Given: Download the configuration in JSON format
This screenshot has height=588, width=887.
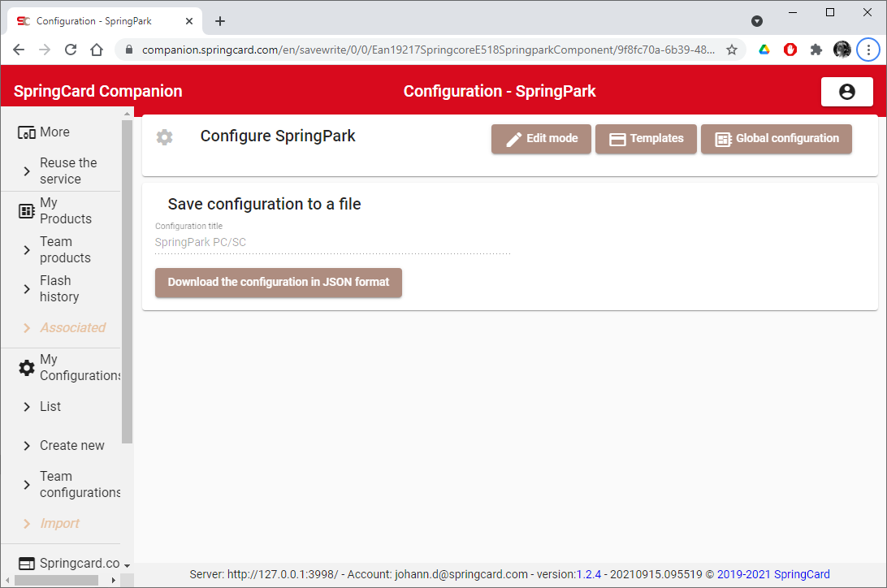Looking at the screenshot, I should [x=278, y=283].
